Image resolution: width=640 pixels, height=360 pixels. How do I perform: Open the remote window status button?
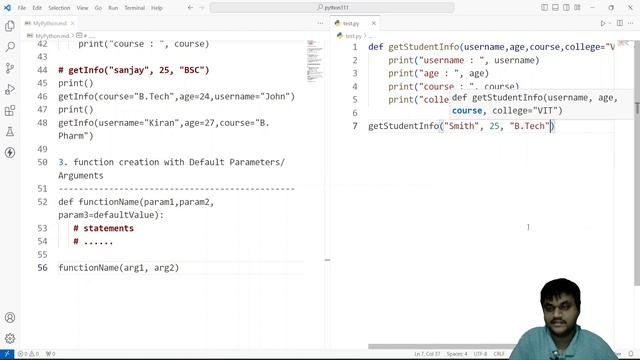[7, 354]
